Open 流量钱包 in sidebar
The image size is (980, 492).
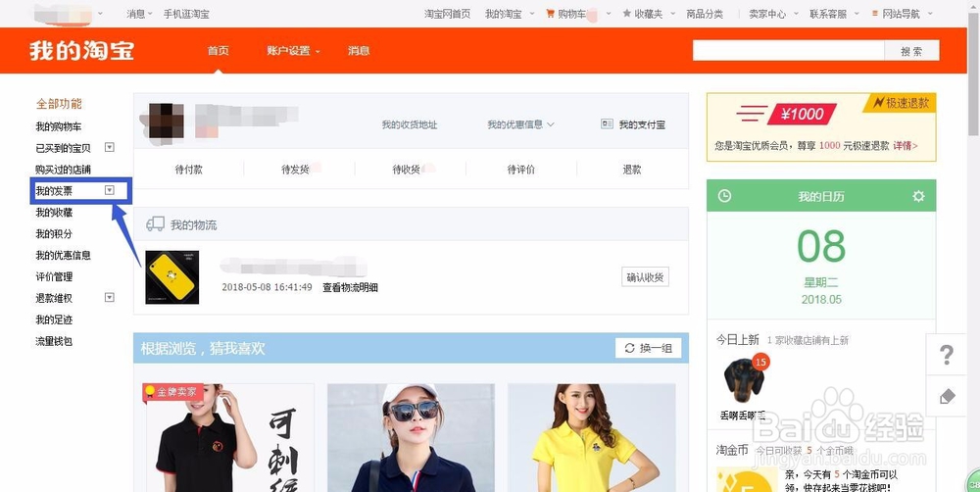click(54, 341)
